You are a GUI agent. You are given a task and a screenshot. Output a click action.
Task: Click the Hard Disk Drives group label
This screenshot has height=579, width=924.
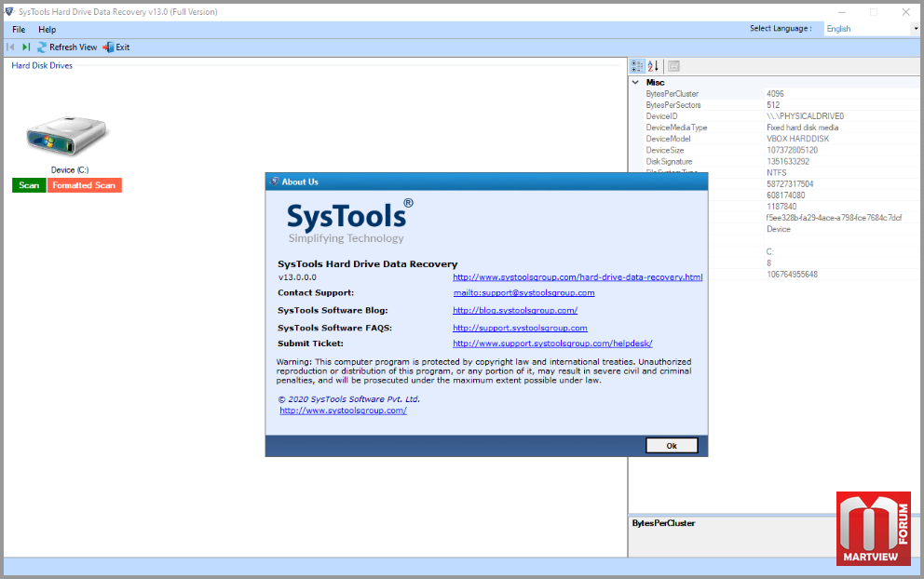click(x=42, y=65)
